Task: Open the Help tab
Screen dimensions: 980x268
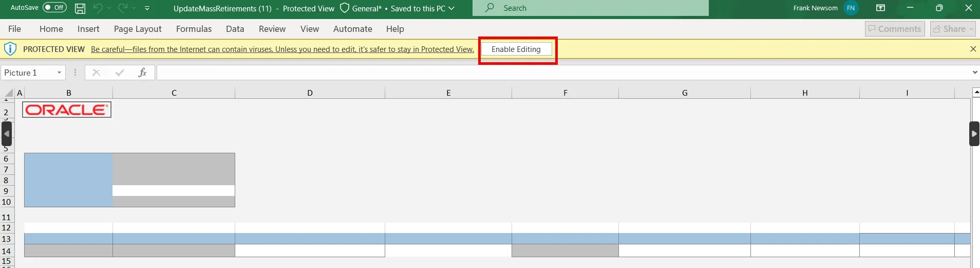Action: (395, 29)
